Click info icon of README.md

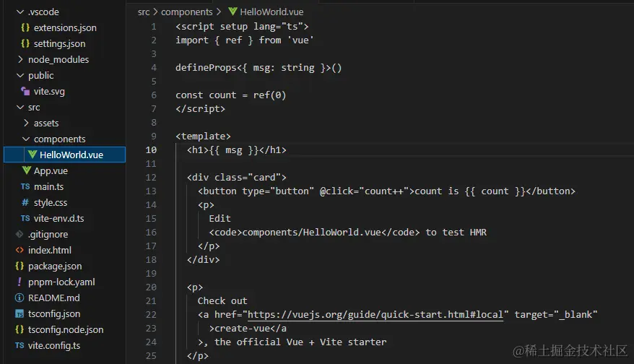[19, 298]
